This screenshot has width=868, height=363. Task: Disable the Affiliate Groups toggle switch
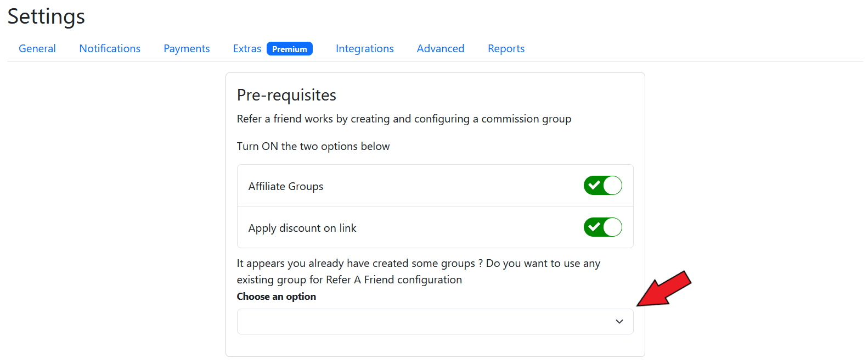point(602,186)
